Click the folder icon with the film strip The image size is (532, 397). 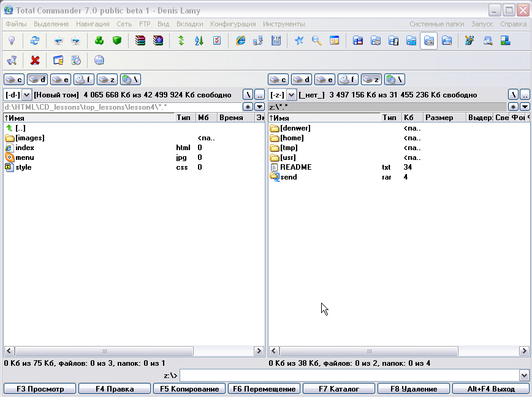(x=393, y=40)
